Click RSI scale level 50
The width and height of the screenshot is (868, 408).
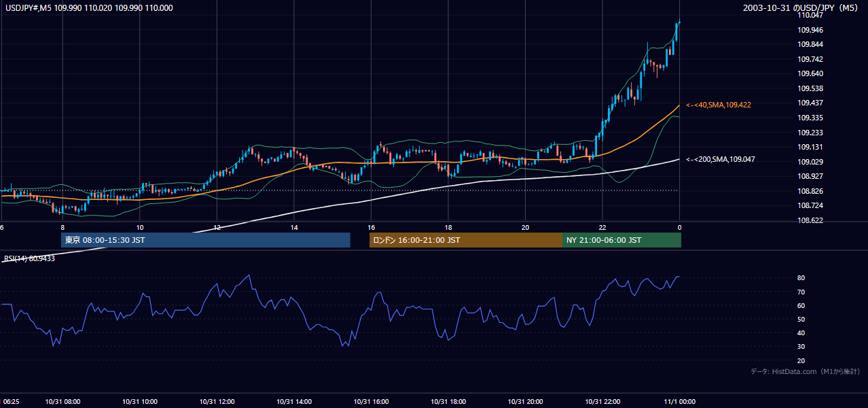801,319
